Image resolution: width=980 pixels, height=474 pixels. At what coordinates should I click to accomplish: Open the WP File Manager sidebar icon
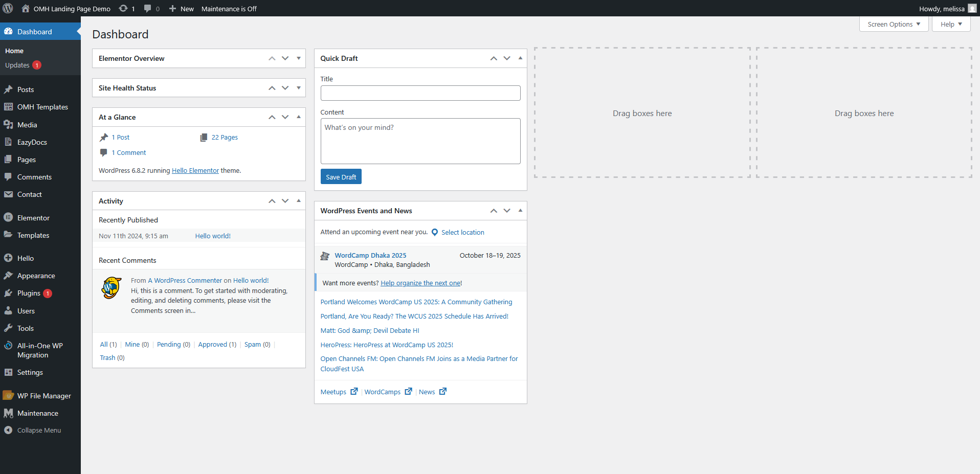(x=8, y=396)
